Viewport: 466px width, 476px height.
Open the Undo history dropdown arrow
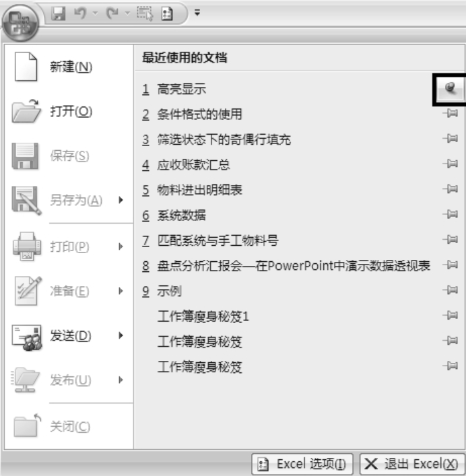[x=95, y=13]
